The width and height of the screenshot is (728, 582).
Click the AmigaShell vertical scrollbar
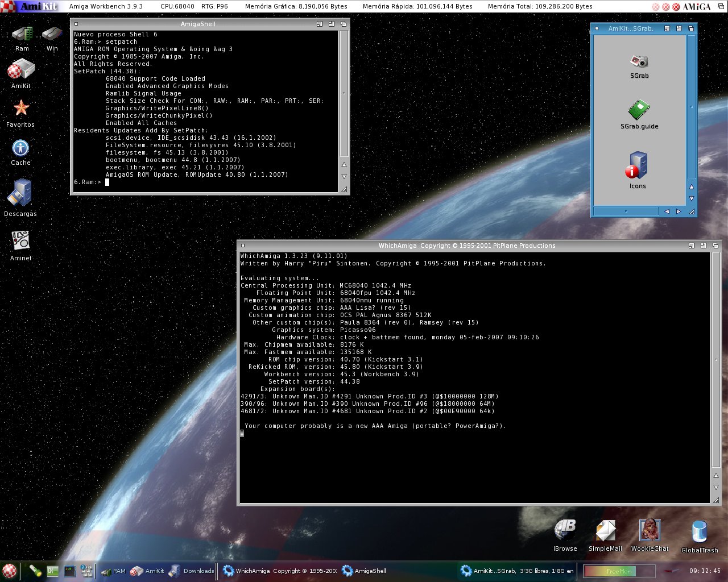pyautogui.click(x=344, y=94)
